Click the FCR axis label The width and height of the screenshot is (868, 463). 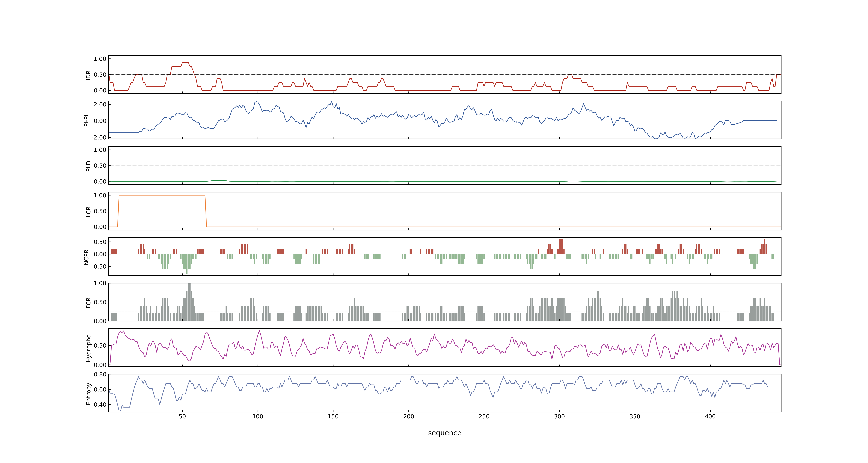[x=88, y=302]
